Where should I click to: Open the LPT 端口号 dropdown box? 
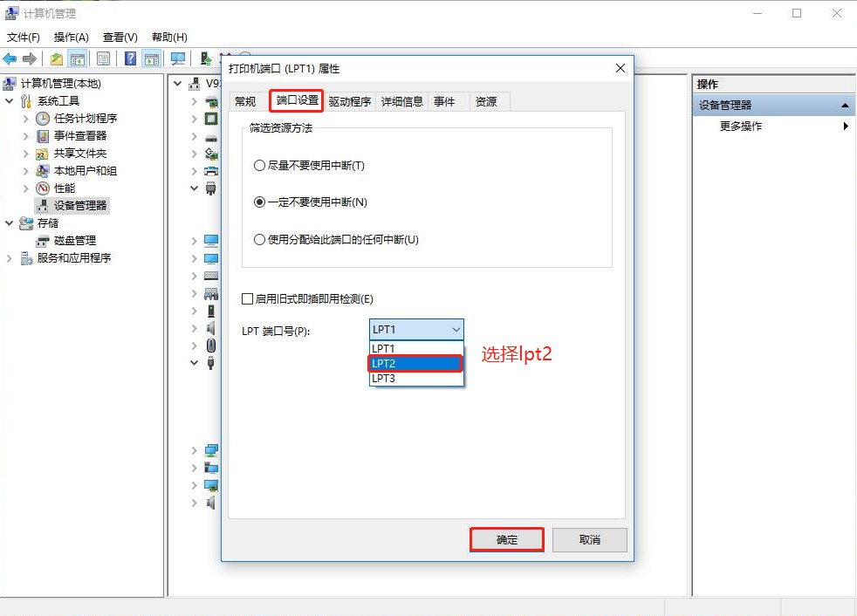click(416, 330)
